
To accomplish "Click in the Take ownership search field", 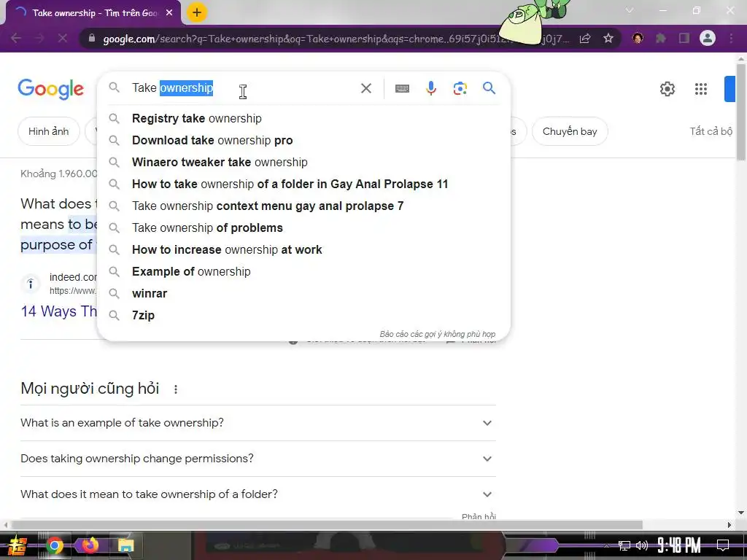I will [243, 88].
